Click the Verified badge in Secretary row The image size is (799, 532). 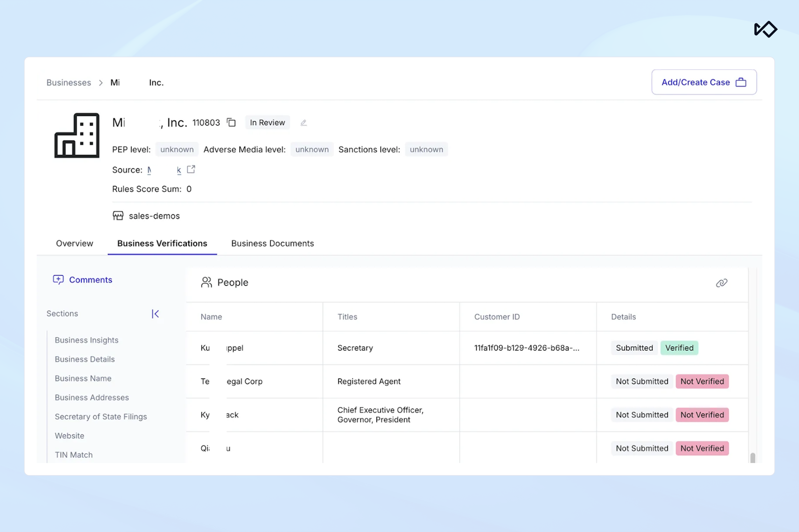pyautogui.click(x=679, y=348)
